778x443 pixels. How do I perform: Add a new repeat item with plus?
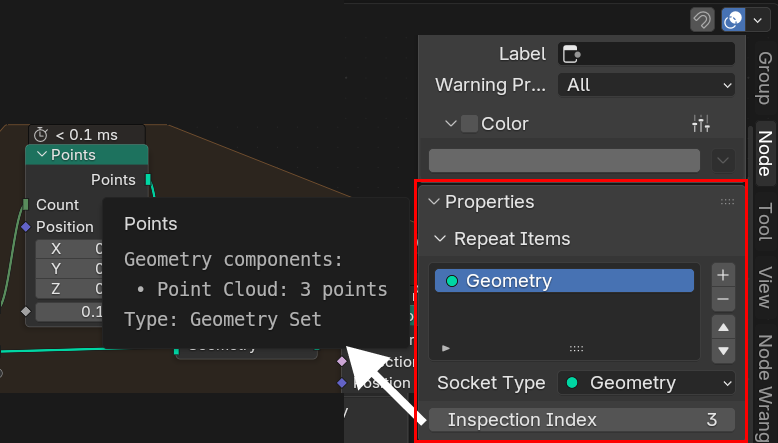723,275
